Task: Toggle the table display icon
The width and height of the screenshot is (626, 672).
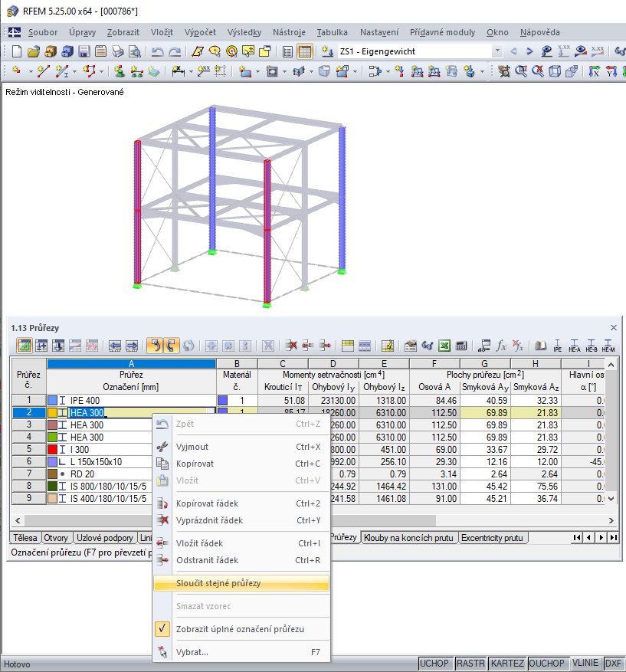Action: click(305, 51)
